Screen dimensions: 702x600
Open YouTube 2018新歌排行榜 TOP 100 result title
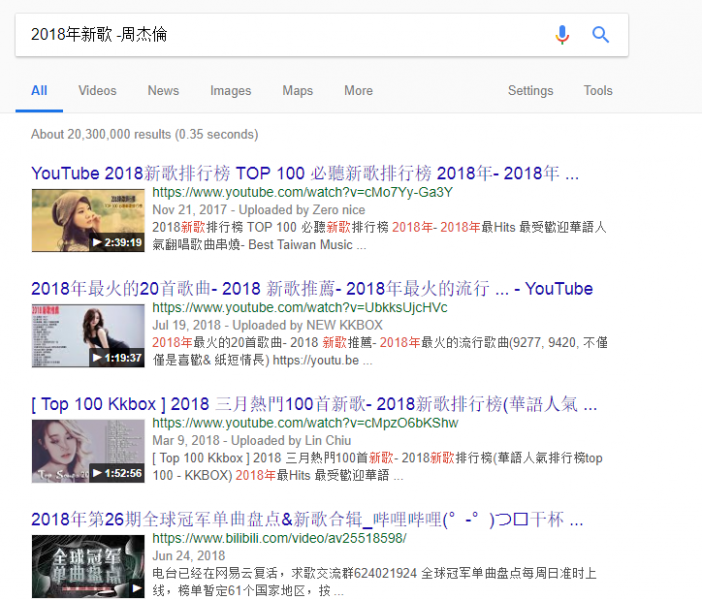click(x=305, y=173)
